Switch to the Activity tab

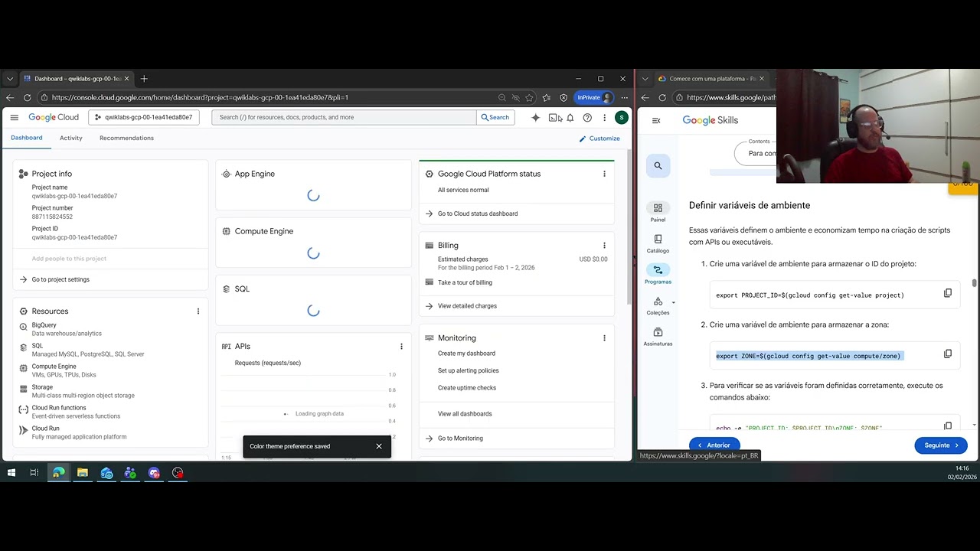tap(71, 138)
